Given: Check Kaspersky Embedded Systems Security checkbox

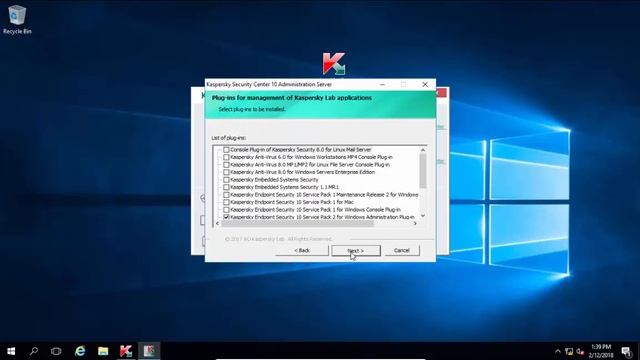Looking at the screenshot, I should [226, 180].
